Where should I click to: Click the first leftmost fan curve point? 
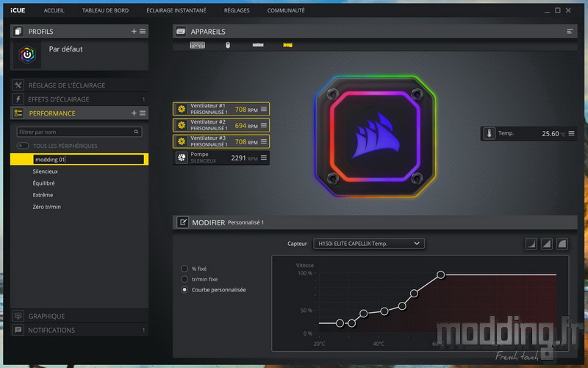pos(340,323)
